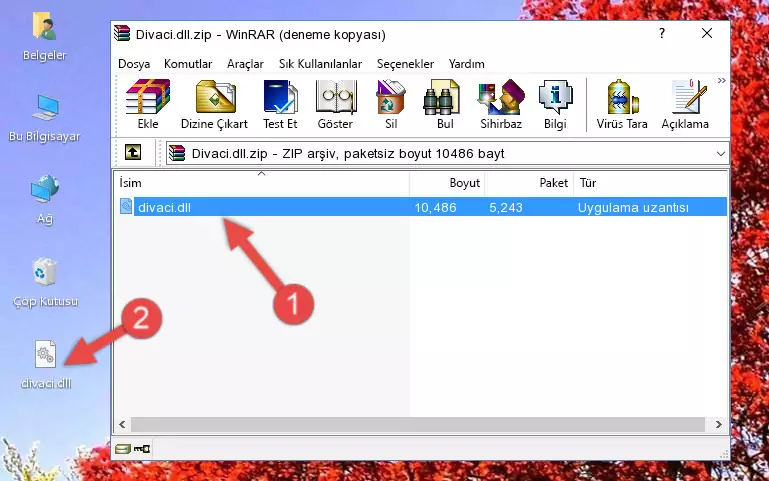769x481 pixels.
Task: Open the Araçlar menu
Action: click(x=245, y=64)
